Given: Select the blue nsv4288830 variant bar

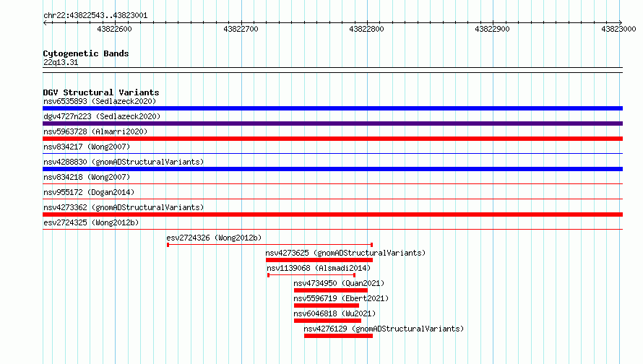Looking at the screenshot, I should (332, 169).
